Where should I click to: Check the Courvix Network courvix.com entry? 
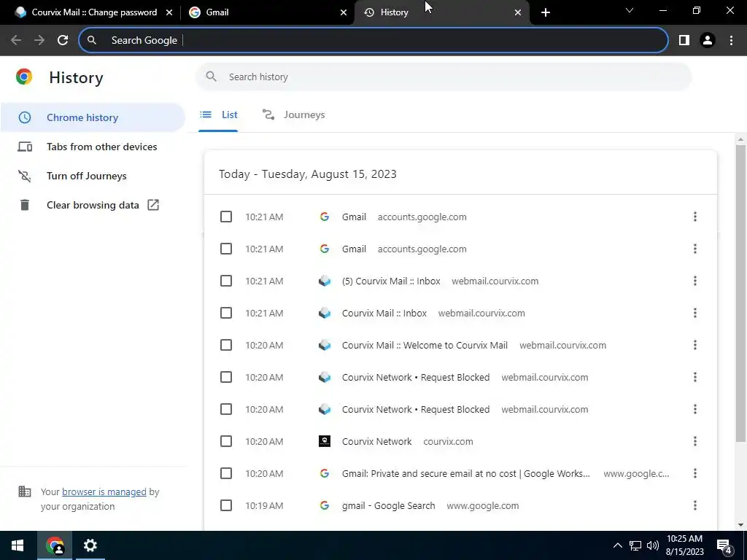(x=226, y=441)
